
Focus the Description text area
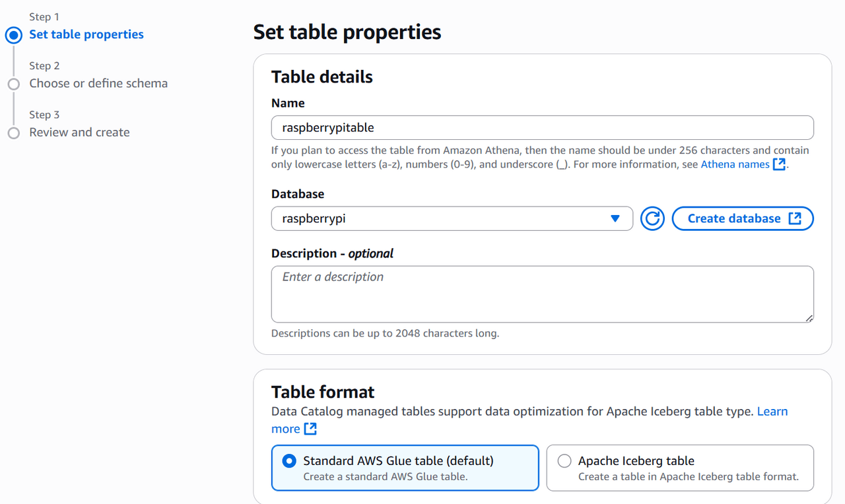pyautogui.click(x=541, y=294)
